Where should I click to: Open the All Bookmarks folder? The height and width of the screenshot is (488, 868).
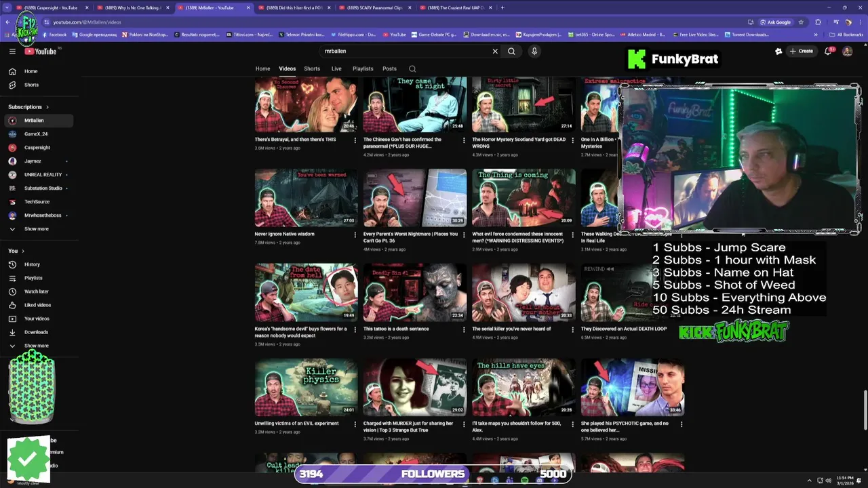846,35
